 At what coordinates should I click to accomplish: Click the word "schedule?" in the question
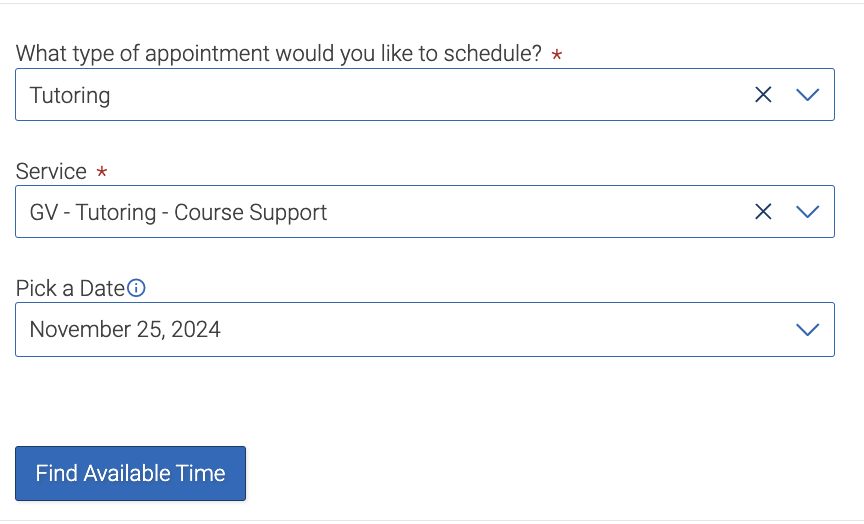492,54
